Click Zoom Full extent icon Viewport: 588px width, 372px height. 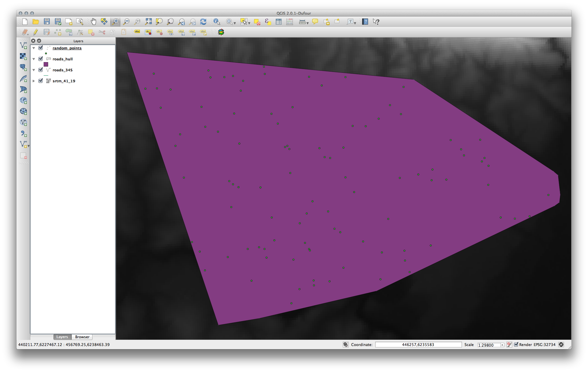tap(148, 22)
